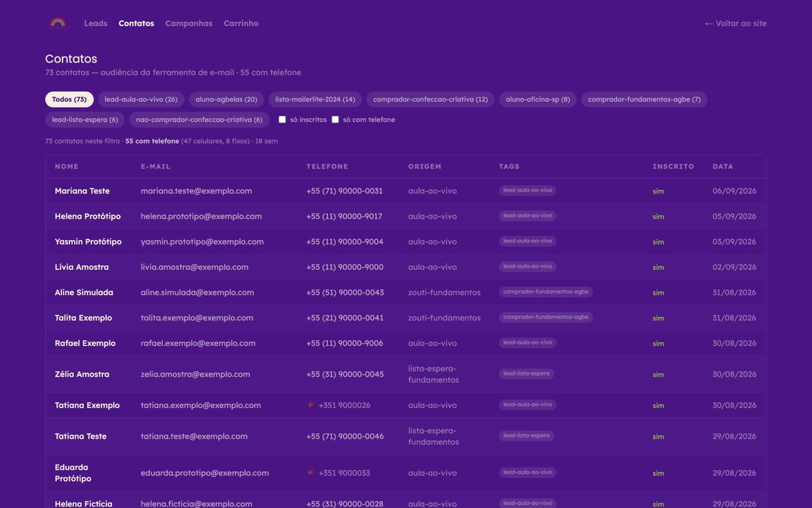Click the flag icon beside +351 9000033
Image resolution: width=812 pixels, height=508 pixels.
point(311,473)
